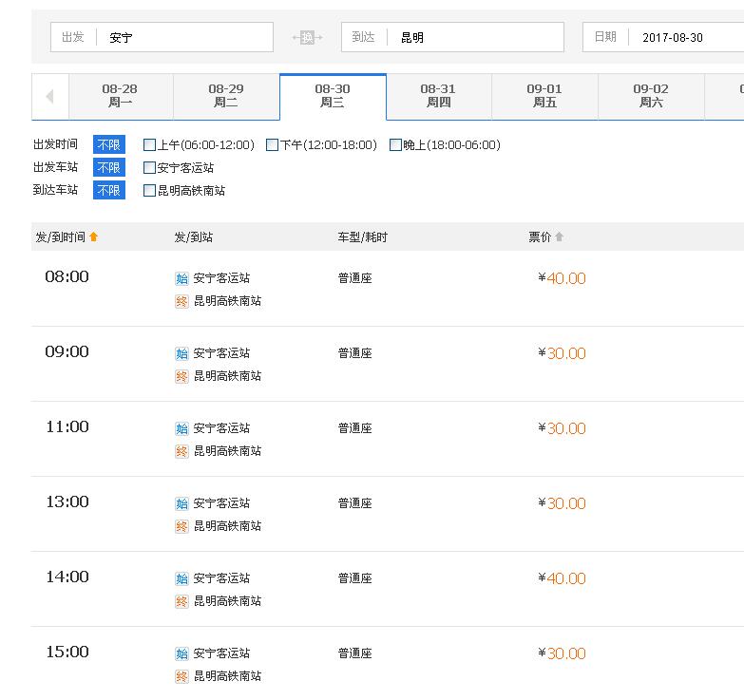Click start-station icon in 09:00 row

tap(181, 353)
